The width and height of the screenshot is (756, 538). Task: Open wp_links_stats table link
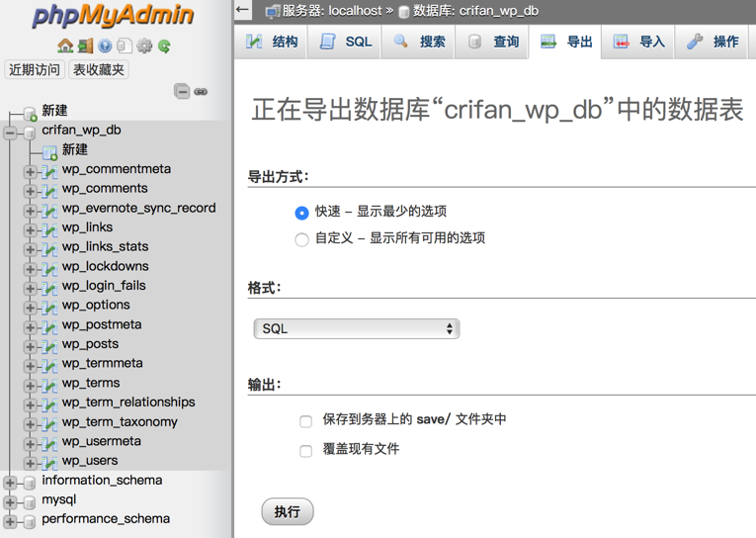point(105,246)
